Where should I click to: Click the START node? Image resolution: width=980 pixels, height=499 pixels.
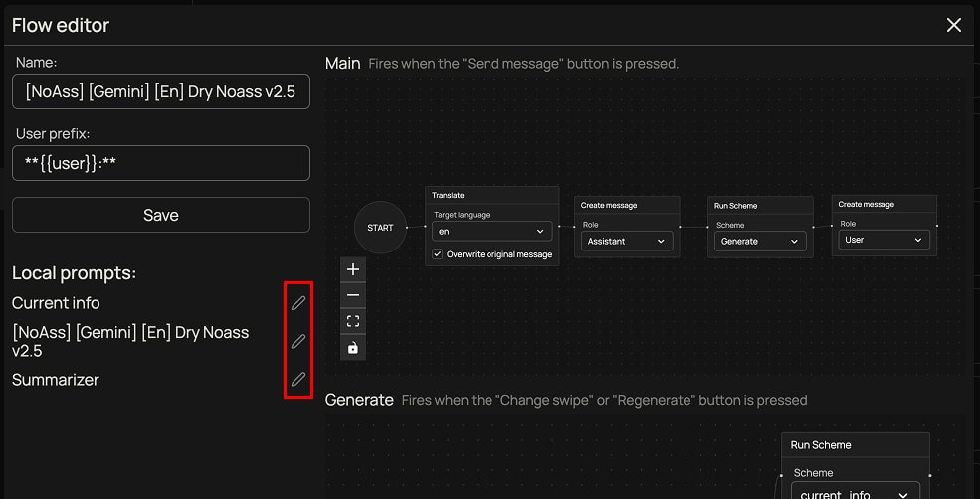pyautogui.click(x=380, y=228)
